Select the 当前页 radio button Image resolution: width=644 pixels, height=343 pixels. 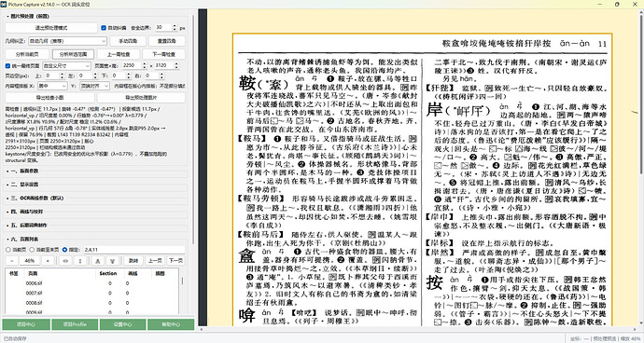(x=8, y=250)
